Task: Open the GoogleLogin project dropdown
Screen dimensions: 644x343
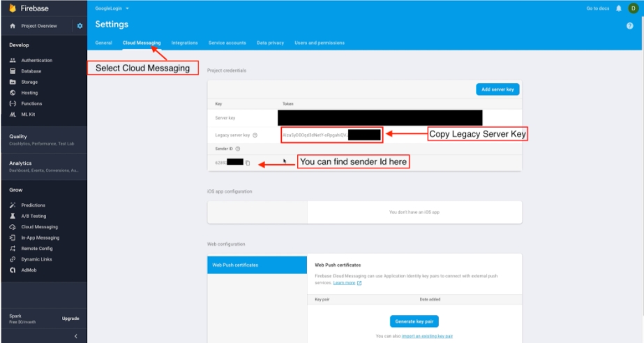Action: click(112, 8)
